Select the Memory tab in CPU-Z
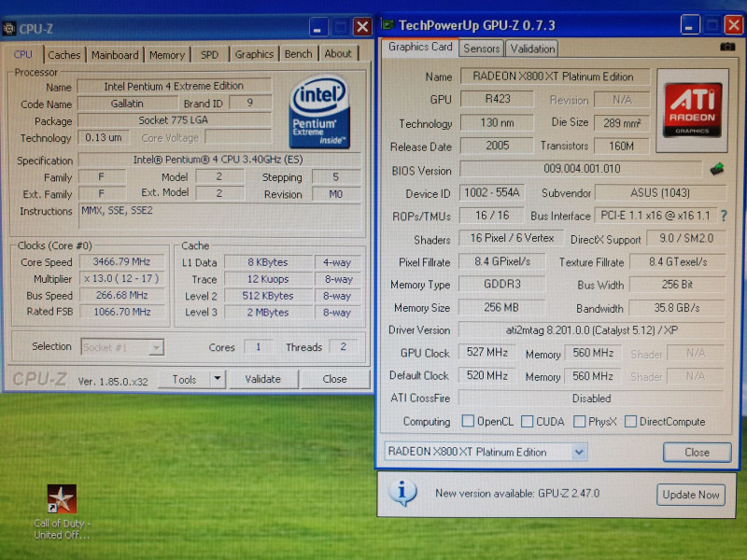The width and height of the screenshot is (747, 560). [x=167, y=55]
